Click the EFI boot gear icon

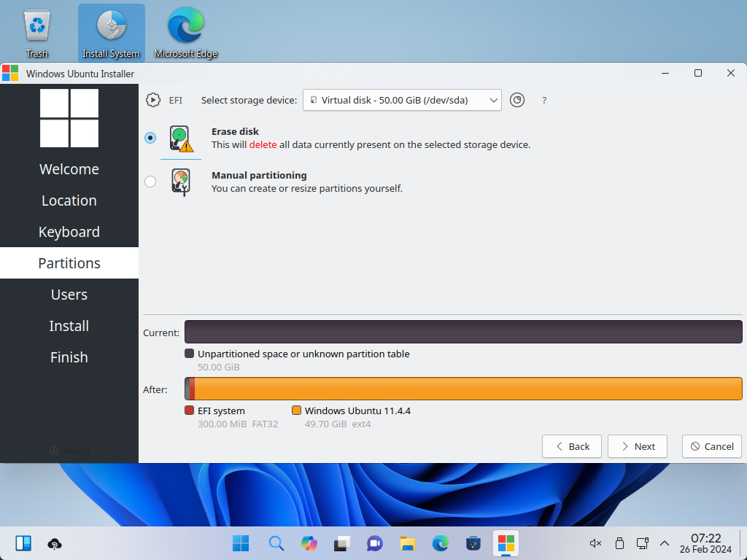click(153, 100)
